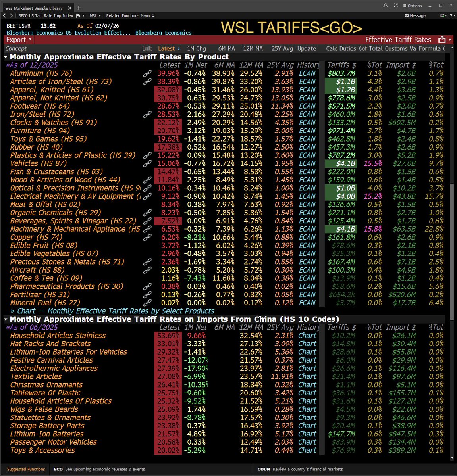This screenshot has height=476, width=457.
Task: Click the 12M MA column header
Action: (253, 48)
